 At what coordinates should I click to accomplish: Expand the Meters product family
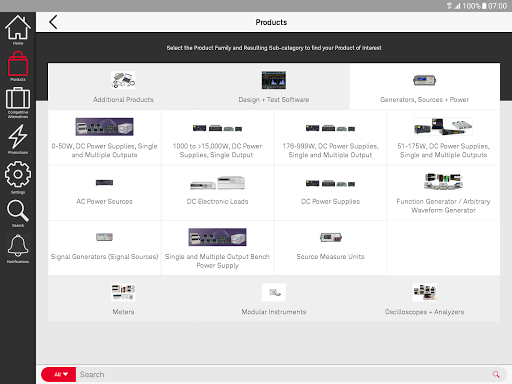point(123,299)
